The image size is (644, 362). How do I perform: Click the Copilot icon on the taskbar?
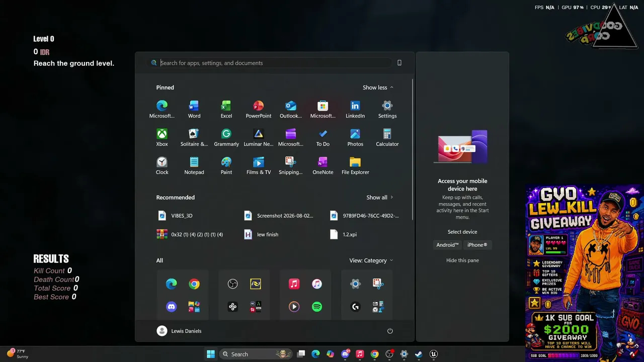[x=330, y=354]
